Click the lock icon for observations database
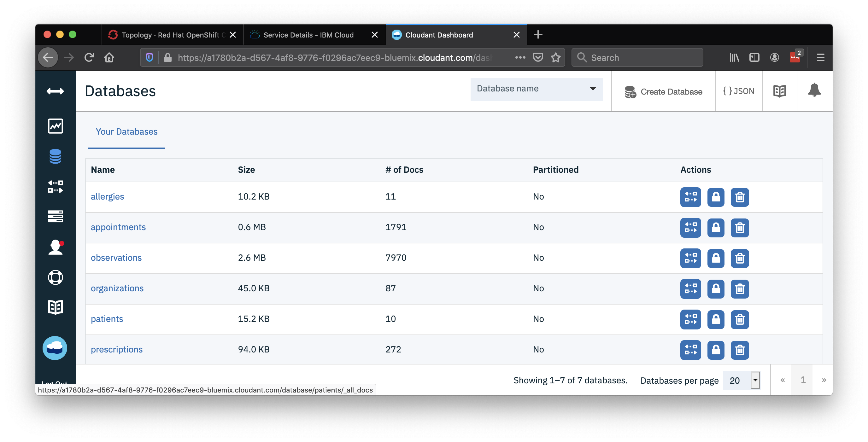The image size is (868, 442). pos(715,258)
